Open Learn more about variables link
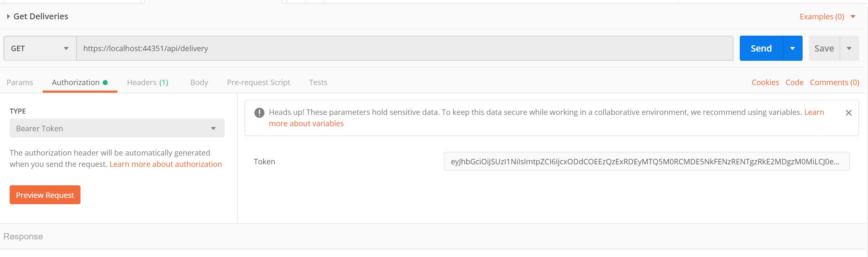This screenshot has height=257, width=868. (307, 123)
